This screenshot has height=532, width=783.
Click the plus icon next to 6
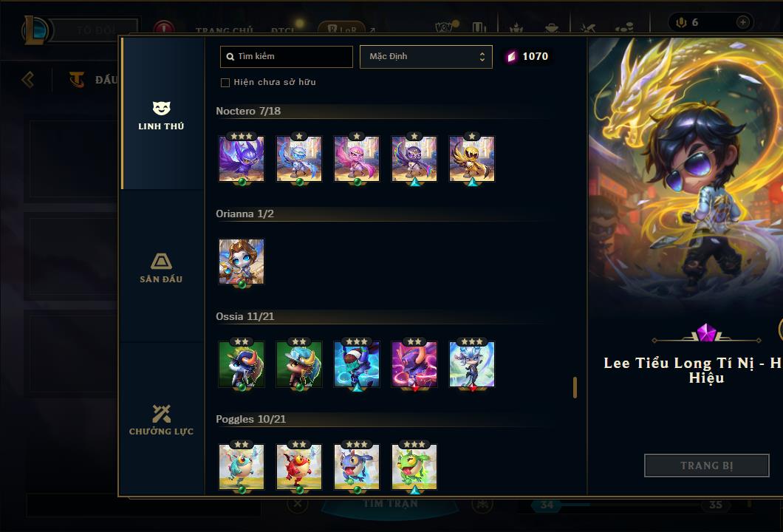pos(743,22)
